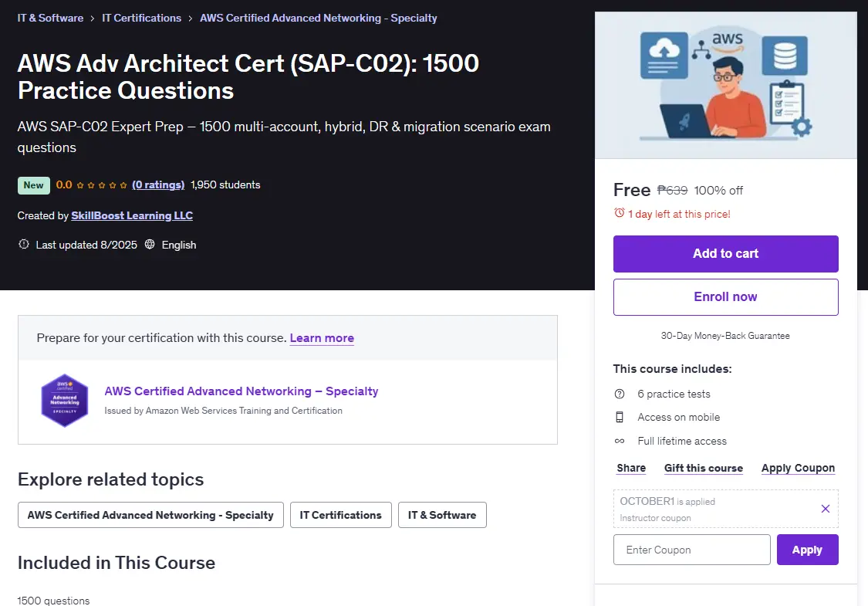Open the IT & Software breadcrumb link
This screenshot has width=868, height=606.
click(50, 18)
